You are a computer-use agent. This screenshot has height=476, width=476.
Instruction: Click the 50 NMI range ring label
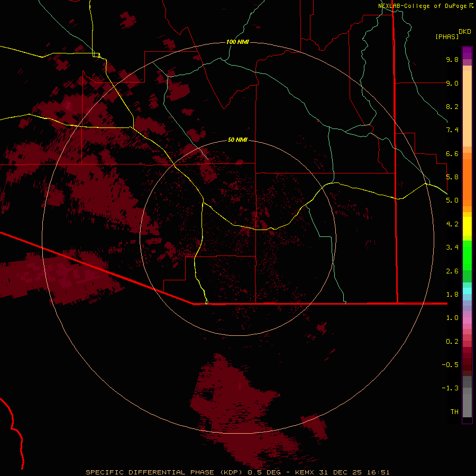point(237,140)
